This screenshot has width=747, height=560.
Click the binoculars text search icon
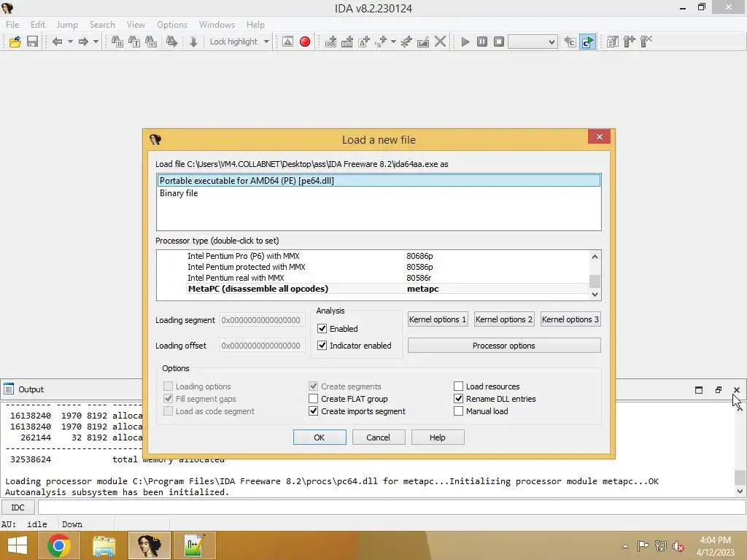(x=134, y=42)
